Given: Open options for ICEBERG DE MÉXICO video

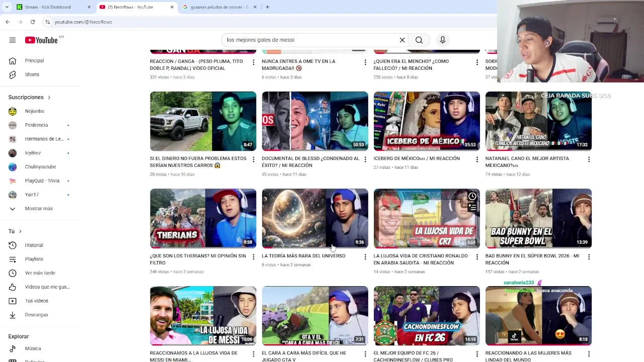Looking at the screenshot, I should coord(477,159).
